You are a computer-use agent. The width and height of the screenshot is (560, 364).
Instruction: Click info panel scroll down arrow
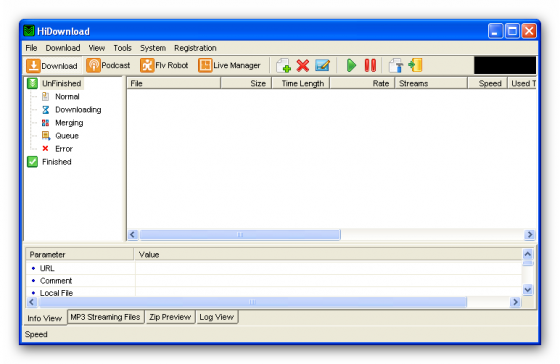[x=528, y=289]
